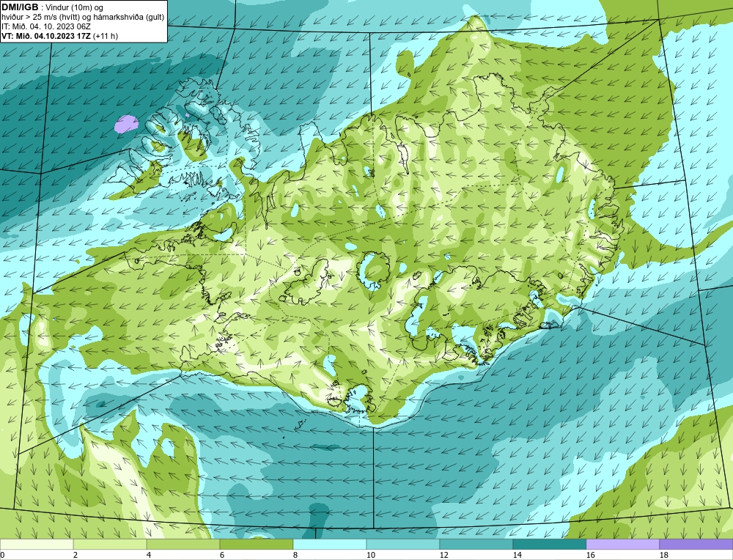Click the 4–6 m/s green legend swatch
733x560 pixels.
coord(183,544)
